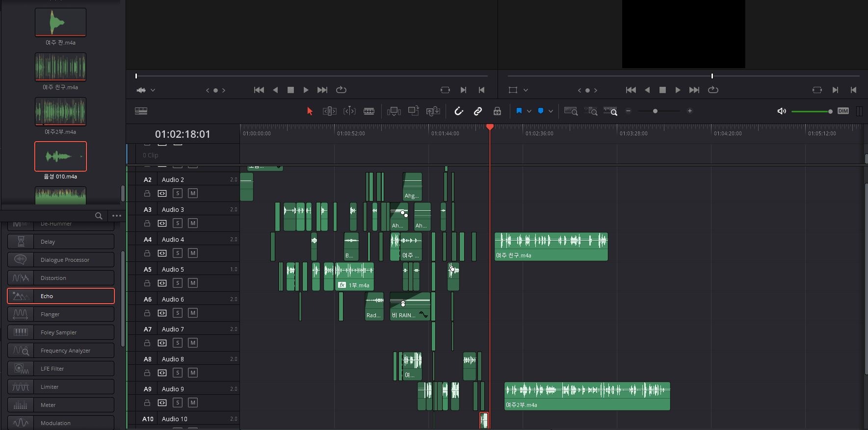
Task: Toggle Linked Selection chain icon
Action: point(477,111)
